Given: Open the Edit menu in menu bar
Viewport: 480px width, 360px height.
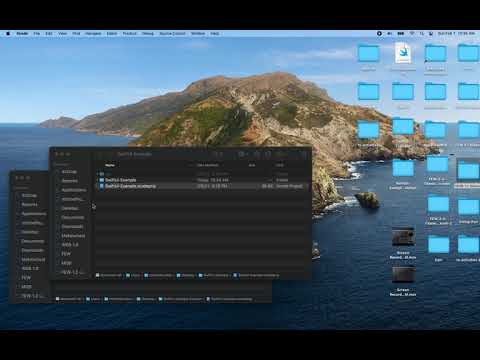Looking at the screenshot, I should tap(49, 34).
